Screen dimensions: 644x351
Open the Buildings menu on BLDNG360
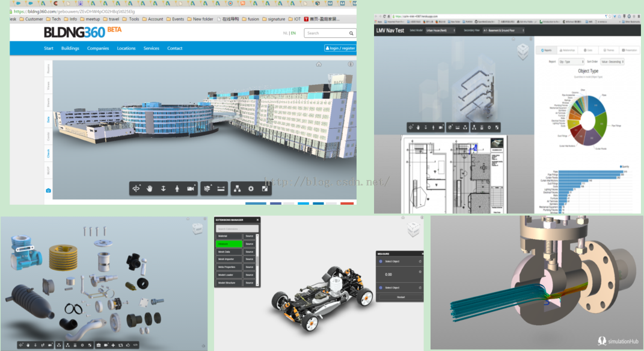tap(70, 49)
